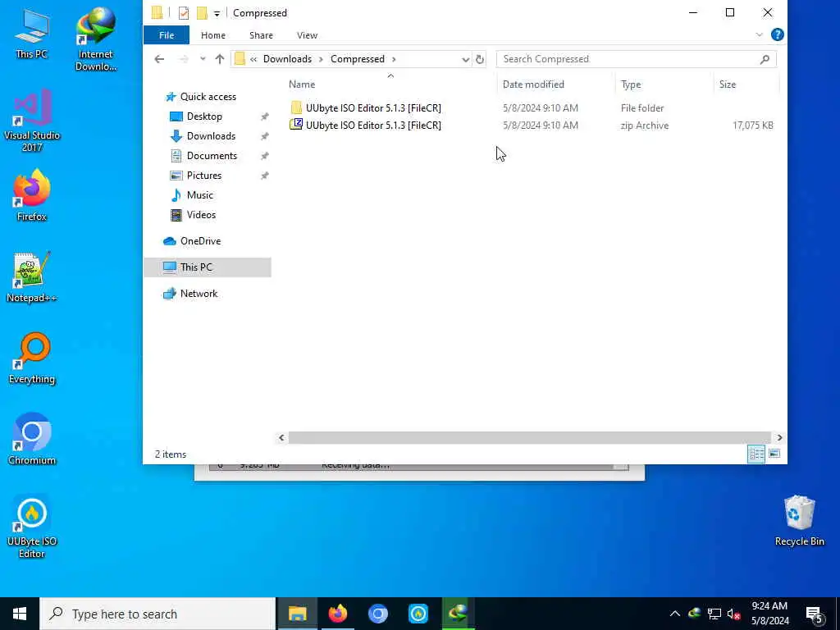Select OneDrive in navigation pane

(x=200, y=241)
